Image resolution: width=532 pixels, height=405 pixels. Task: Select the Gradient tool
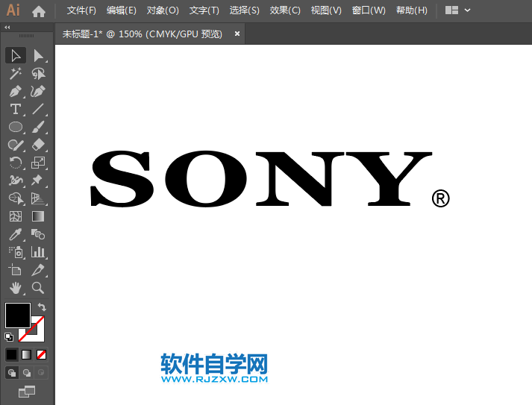point(38,216)
